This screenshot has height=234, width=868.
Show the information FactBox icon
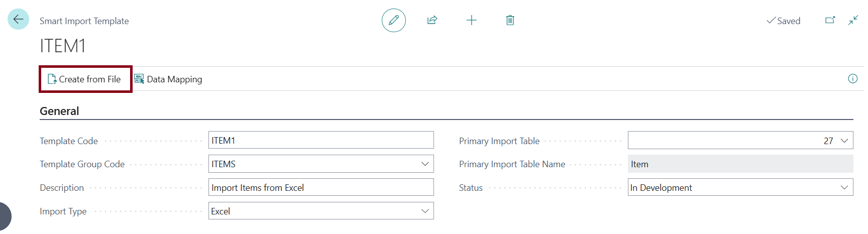853,78
